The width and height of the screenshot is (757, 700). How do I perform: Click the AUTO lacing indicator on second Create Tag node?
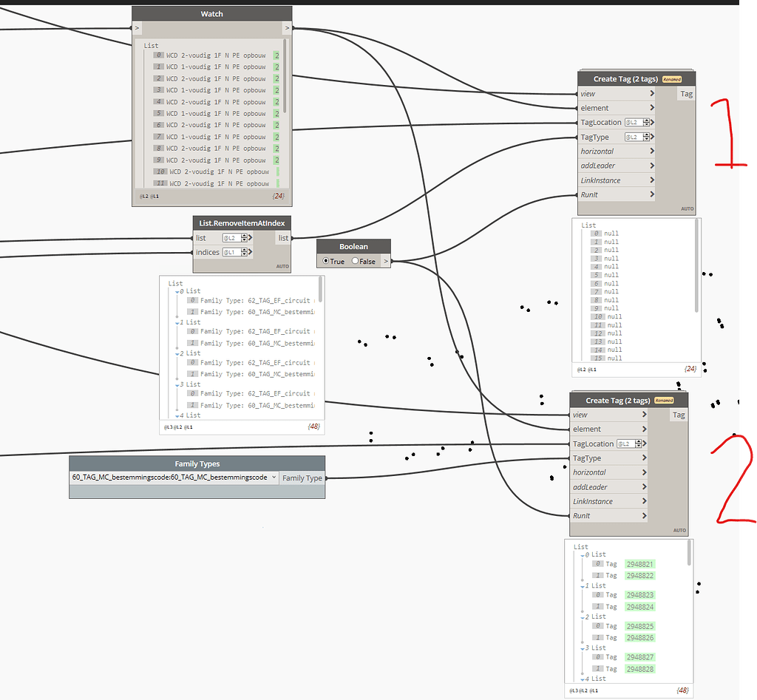click(x=679, y=530)
